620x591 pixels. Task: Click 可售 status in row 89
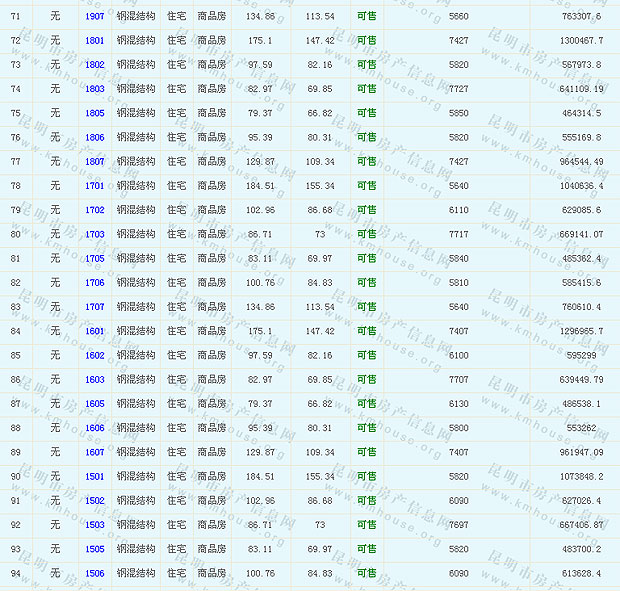click(x=367, y=452)
